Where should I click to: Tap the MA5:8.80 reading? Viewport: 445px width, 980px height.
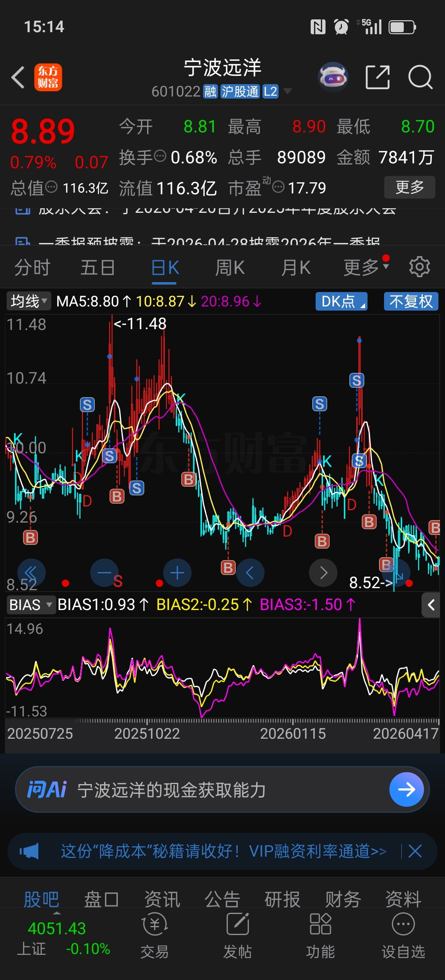pos(94,301)
